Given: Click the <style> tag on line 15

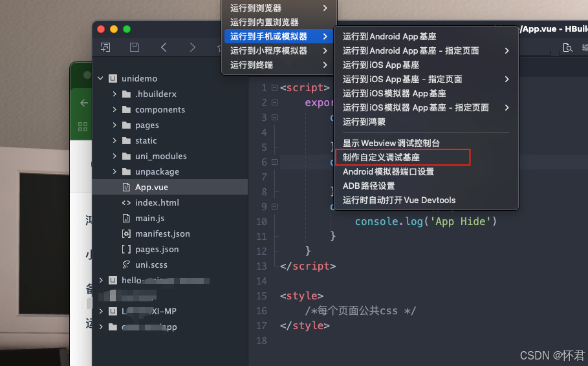Looking at the screenshot, I should pos(301,296).
